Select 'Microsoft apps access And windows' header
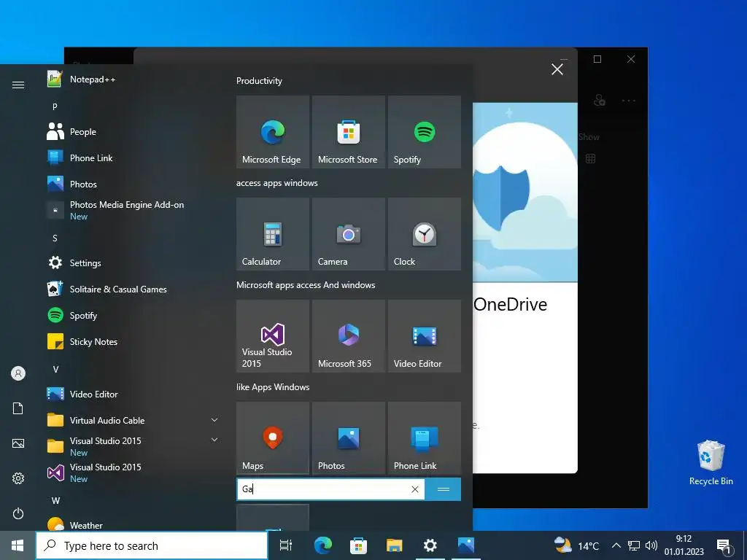The height and width of the screenshot is (560, 747). click(306, 285)
